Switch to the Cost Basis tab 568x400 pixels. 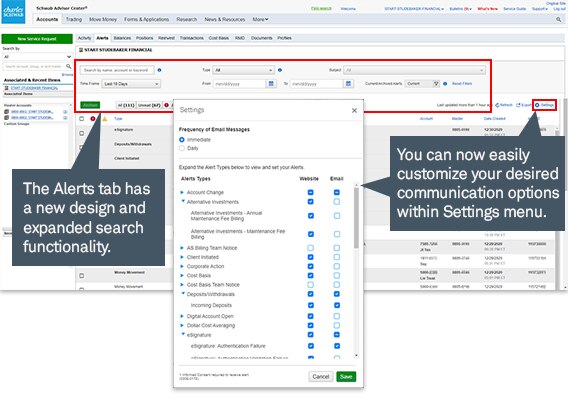coord(218,38)
